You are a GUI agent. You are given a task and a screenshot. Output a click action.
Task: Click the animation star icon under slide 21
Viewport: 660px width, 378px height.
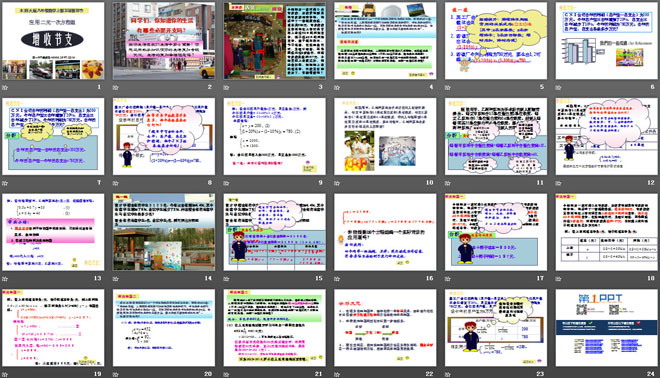226,374
